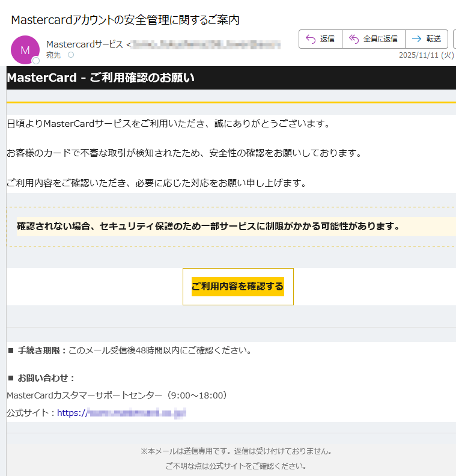The height and width of the screenshot is (476, 456).
Task: Click the date 2025/11/11 (火)
Action: (427, 55)
